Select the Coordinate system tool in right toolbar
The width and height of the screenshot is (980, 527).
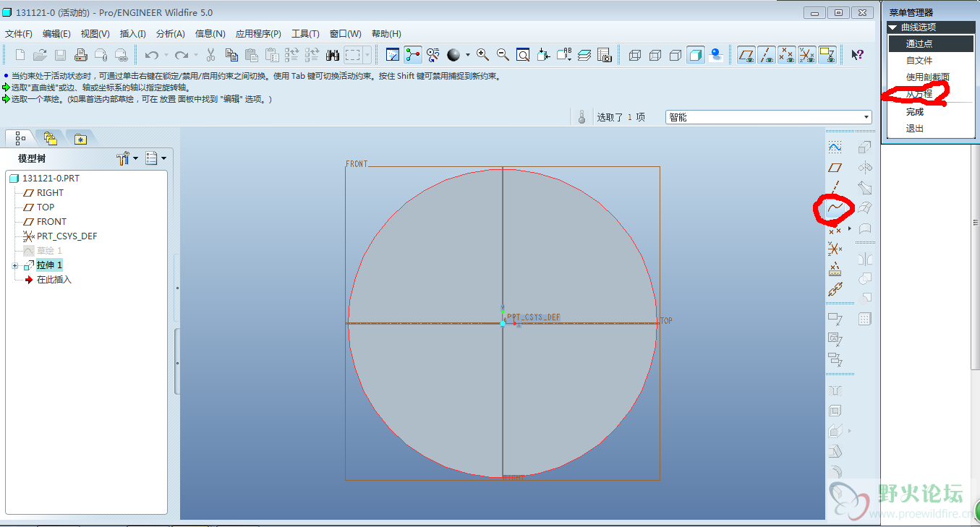click(835, 249)
